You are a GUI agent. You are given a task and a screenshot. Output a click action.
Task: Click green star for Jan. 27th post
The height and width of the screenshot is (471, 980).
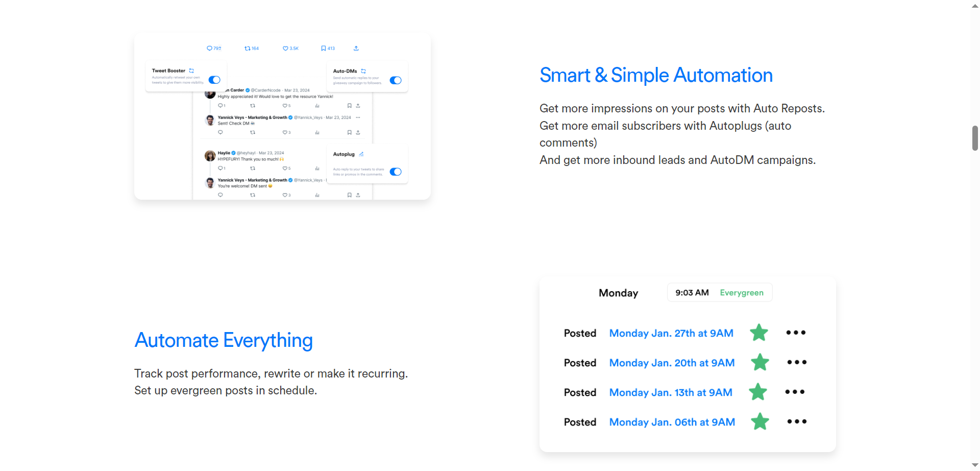point(759,333)
